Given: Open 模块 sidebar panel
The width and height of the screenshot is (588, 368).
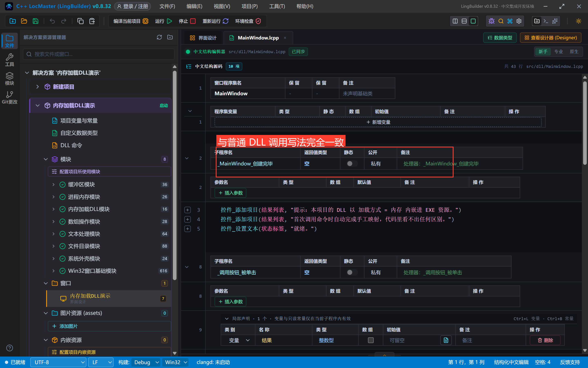Looking at the screenshot, I should [x=9, y=79].
